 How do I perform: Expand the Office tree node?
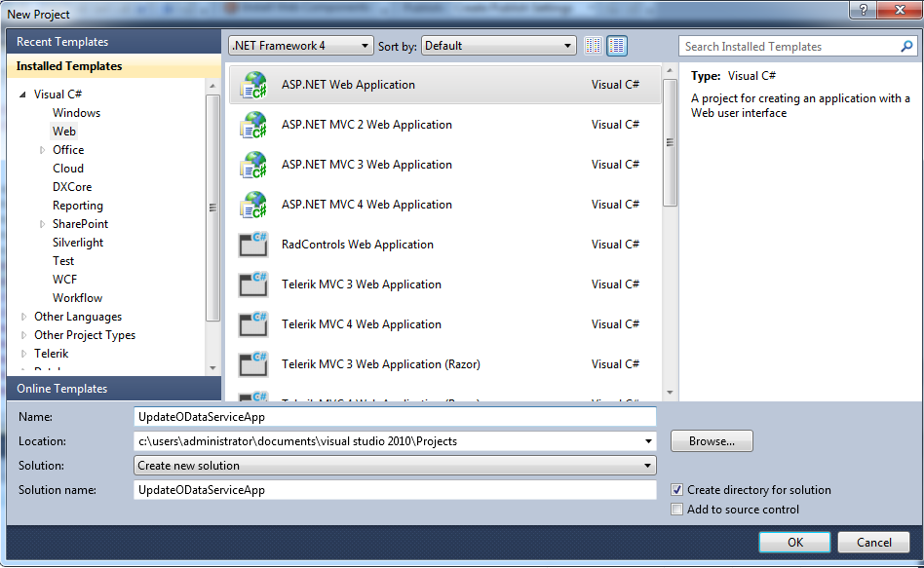pyautogui.click(x=43, y=150)
